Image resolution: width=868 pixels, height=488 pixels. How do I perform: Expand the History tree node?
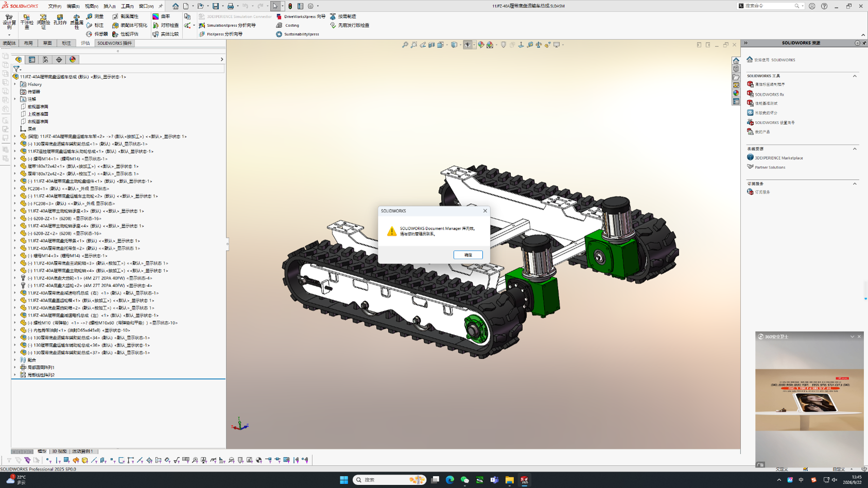point(15,84)
